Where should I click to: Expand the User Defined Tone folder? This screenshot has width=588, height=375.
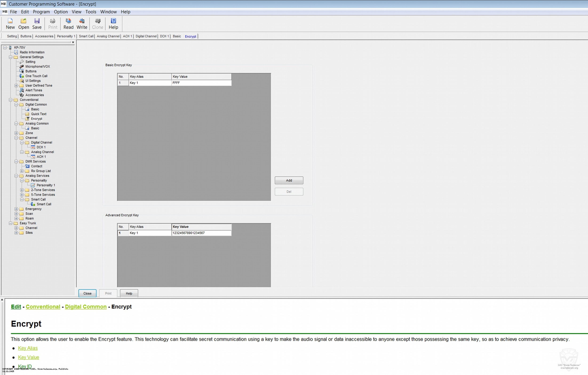click(x=16, y=85)
